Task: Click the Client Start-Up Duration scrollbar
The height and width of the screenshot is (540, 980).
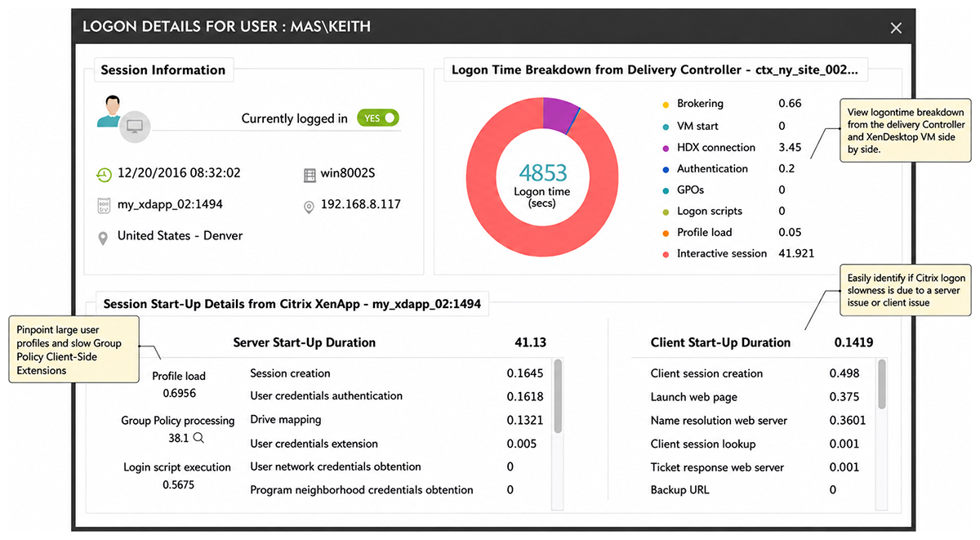Action: (882, 384)
